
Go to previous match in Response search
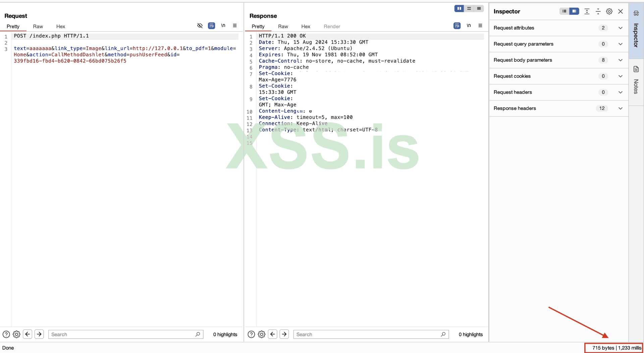coord(273,334)
